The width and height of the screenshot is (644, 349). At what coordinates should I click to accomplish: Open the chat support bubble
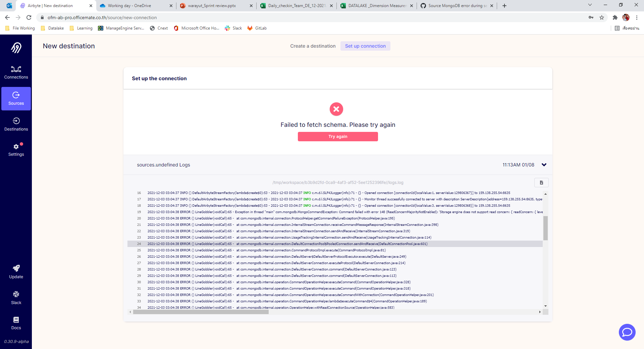pos(627,332)
